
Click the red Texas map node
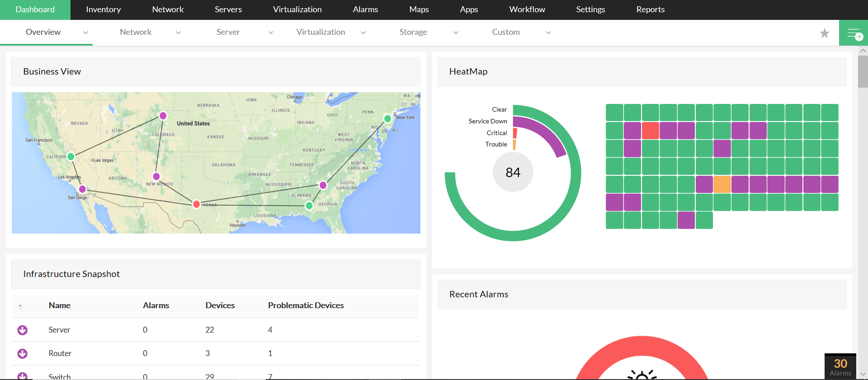point(196,204)
